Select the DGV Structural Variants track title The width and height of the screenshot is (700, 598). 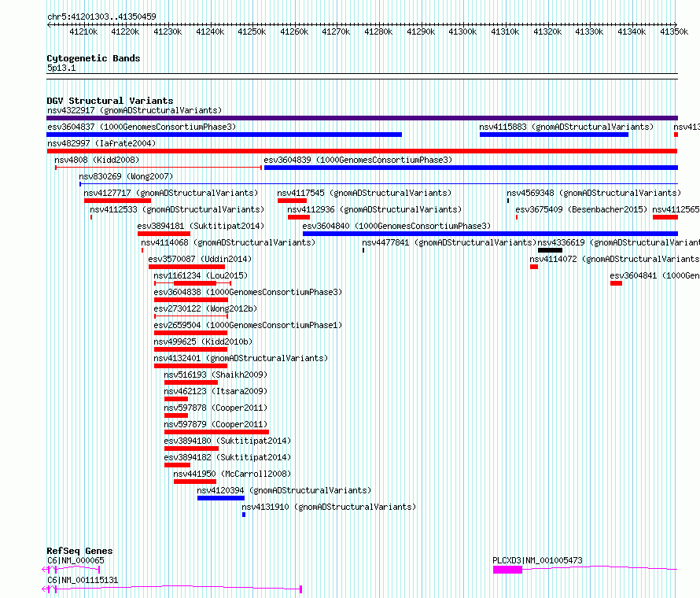pyautogui.click(x=110, y=101)
